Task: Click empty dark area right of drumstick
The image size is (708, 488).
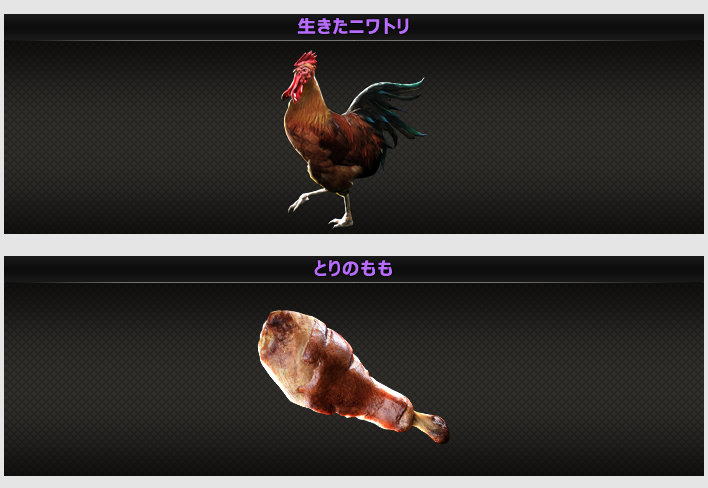Action: click(578, 379)
